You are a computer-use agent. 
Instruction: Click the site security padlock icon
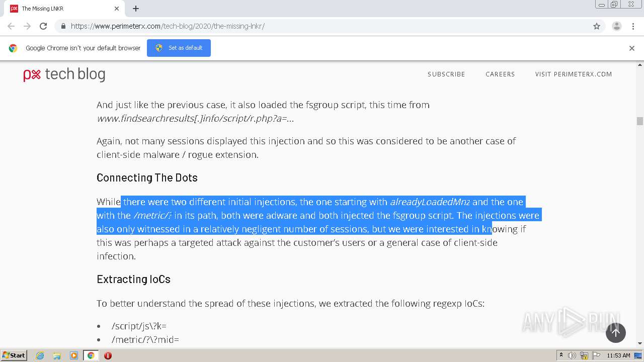63,26
